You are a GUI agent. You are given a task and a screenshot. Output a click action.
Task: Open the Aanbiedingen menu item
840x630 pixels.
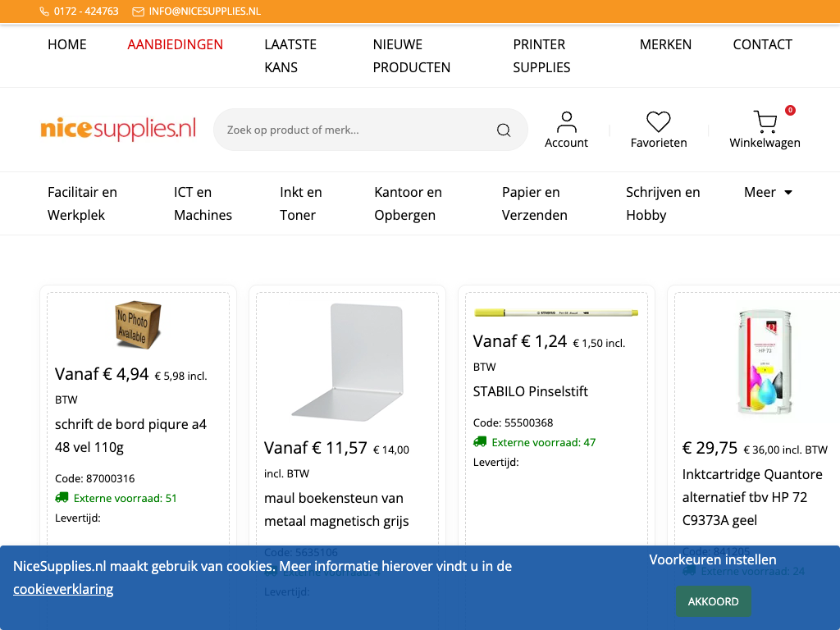(176, 44)
